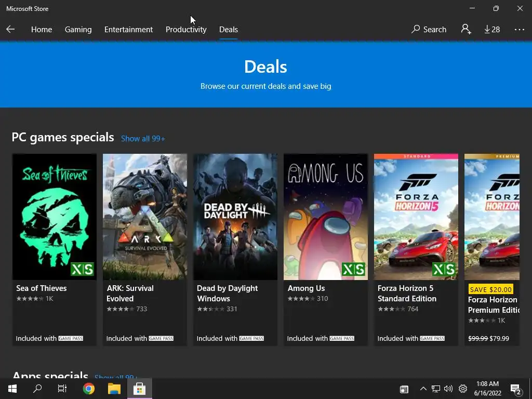This screenshot has height=399, width=532.
Task: Open the ARK: Survival Evolved cover art
Action: 145,217
